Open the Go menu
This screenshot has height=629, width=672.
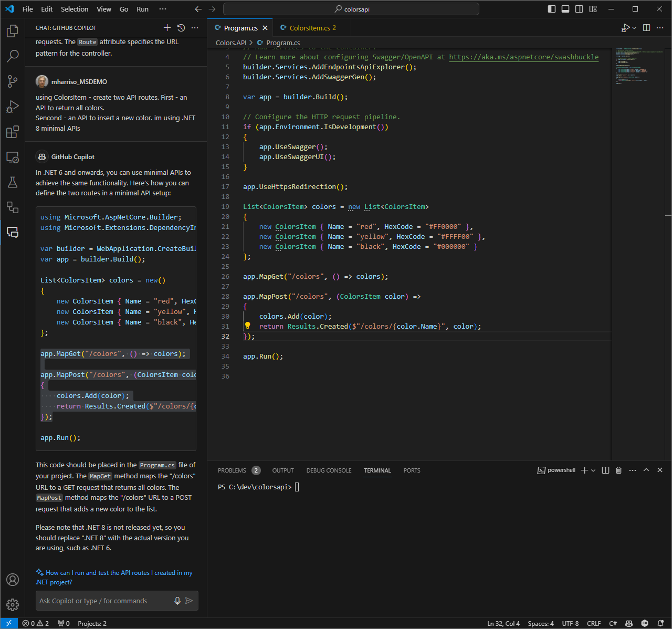point(124,9)
